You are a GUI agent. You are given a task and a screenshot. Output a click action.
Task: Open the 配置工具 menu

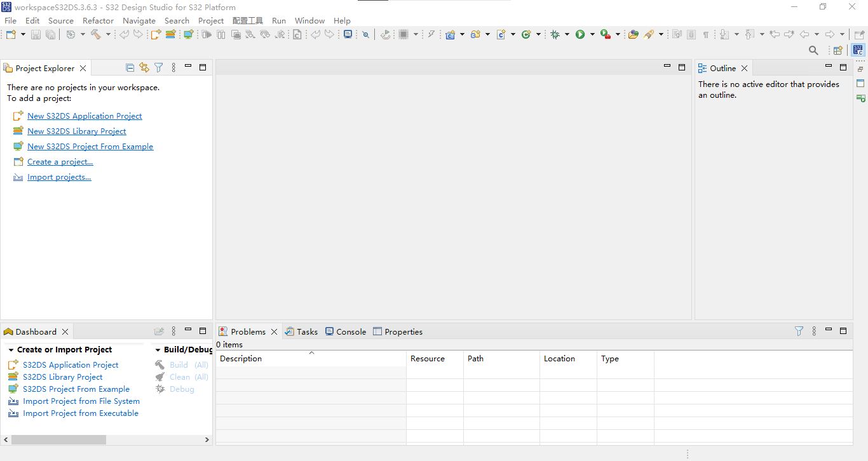[248, 20]
